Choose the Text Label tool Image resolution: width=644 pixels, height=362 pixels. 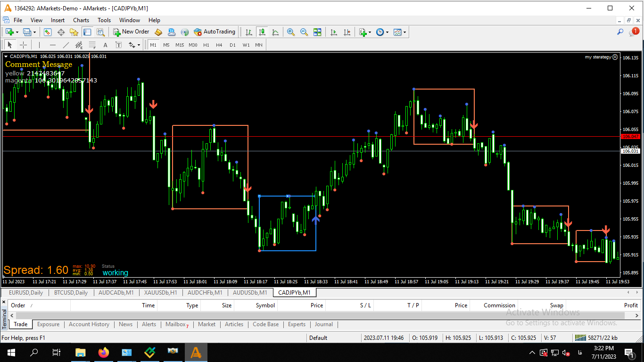(x=118, y=45)
